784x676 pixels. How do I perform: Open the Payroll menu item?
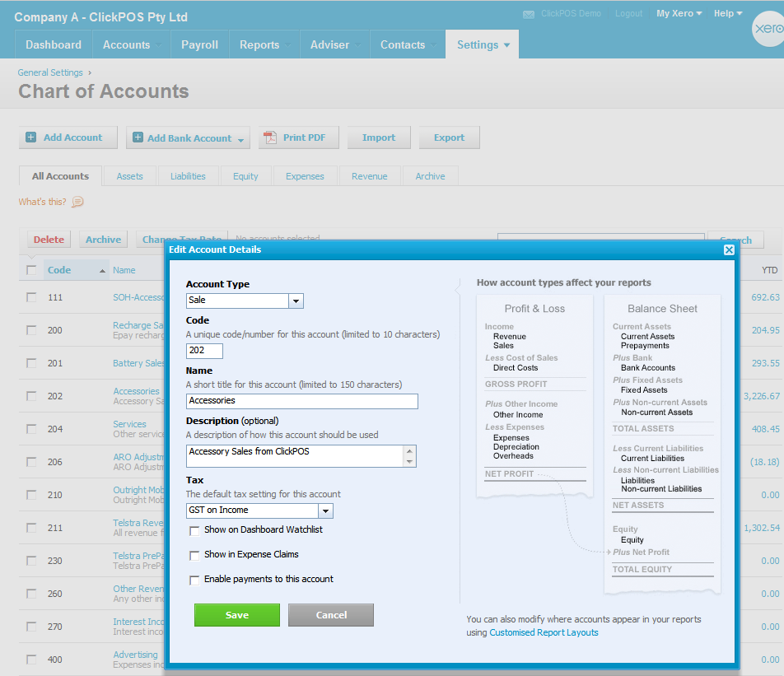[199, 44]
